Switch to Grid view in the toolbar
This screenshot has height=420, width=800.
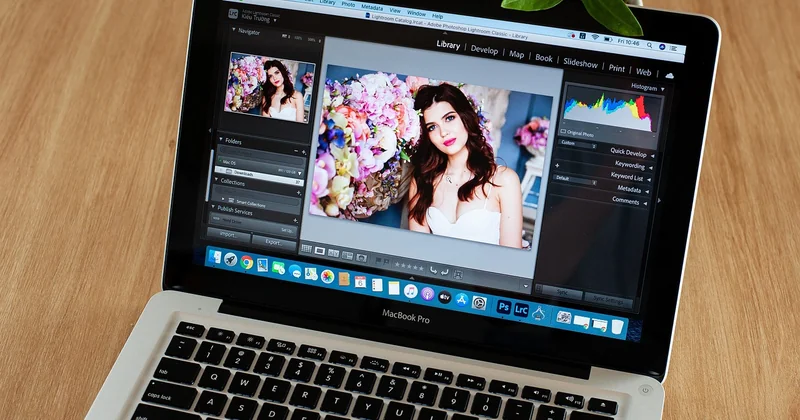pyautogui.click(x=306, y=249)
